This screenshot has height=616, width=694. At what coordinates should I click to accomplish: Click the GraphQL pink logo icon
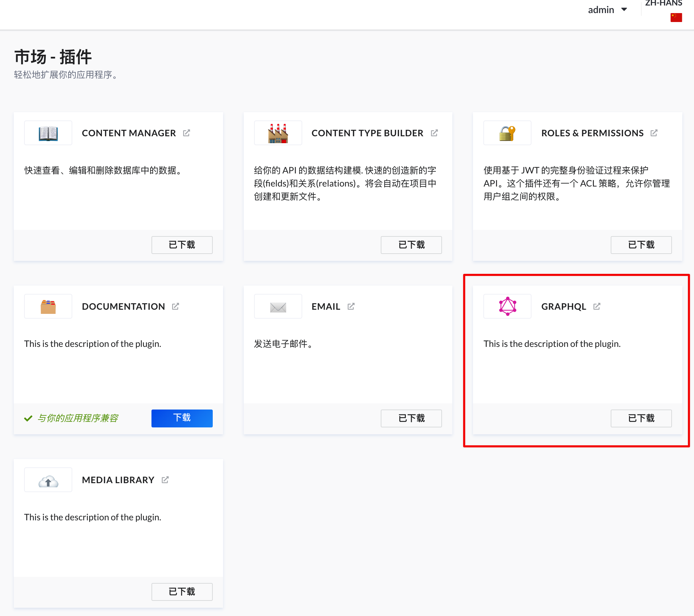(507, 306)
